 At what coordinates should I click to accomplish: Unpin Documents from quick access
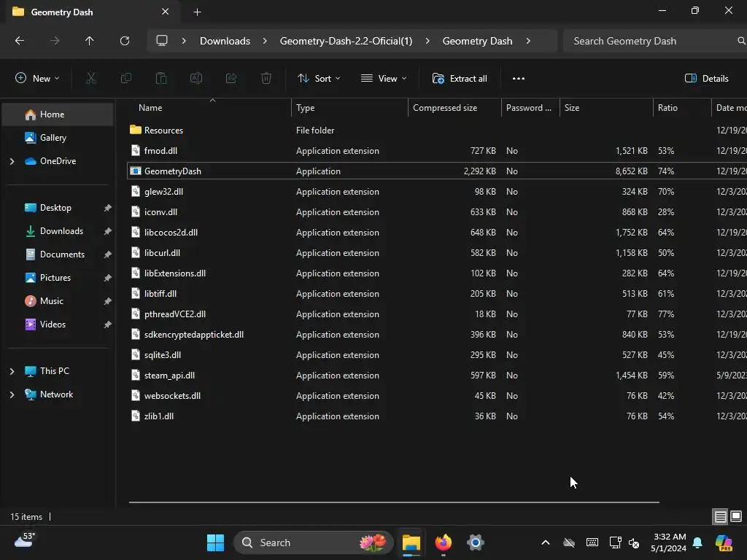(x=108, y=254)
